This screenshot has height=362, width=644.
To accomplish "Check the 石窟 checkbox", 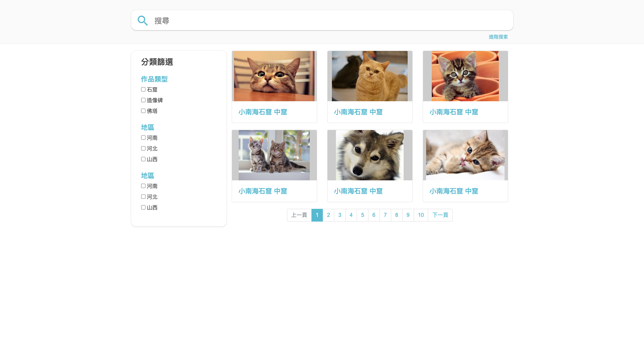I will click(143, 89).
